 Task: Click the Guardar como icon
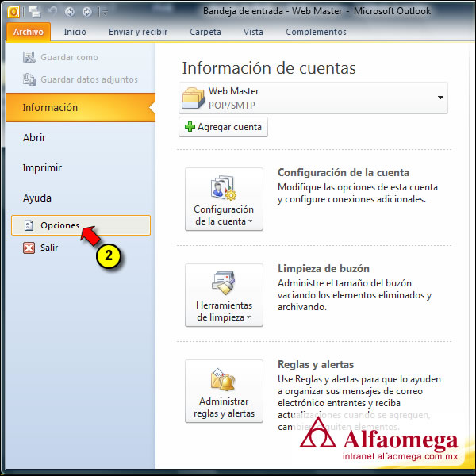pyautogui.click(x=29, y=57)
